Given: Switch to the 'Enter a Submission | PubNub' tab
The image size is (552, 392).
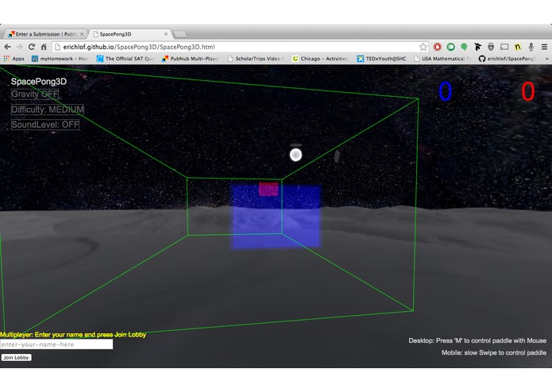Looking at the screenshot, I should 44,34.
